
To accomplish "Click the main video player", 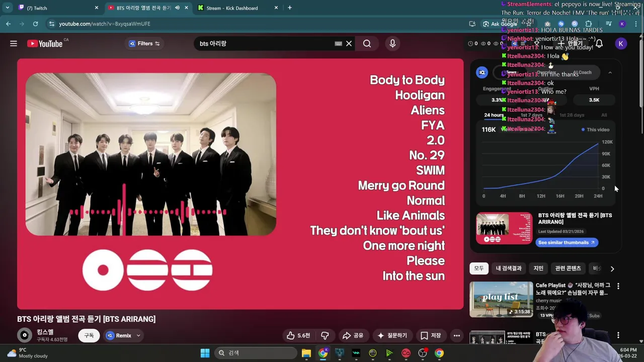I will [x=240, y=184].
